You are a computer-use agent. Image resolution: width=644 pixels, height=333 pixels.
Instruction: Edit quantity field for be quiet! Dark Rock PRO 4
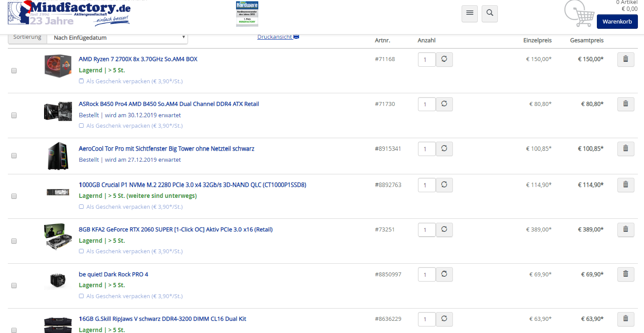coord(427,275)
